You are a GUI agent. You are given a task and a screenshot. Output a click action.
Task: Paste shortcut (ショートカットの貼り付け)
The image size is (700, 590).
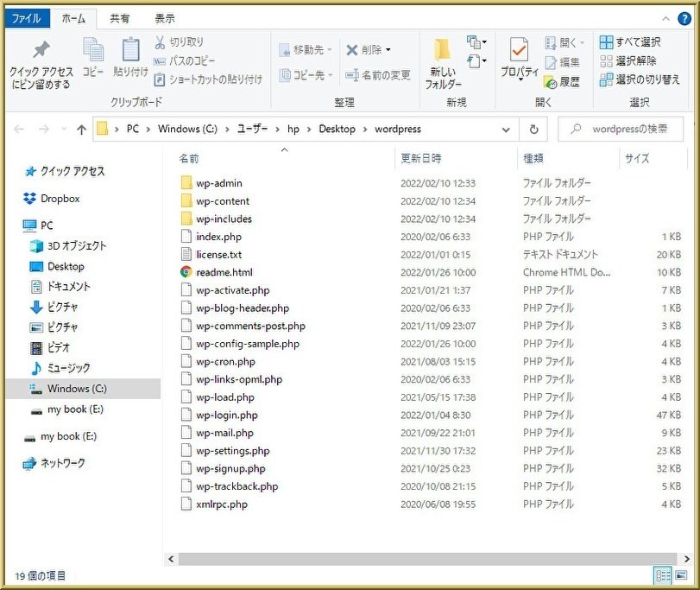click(x=208, y=79)
